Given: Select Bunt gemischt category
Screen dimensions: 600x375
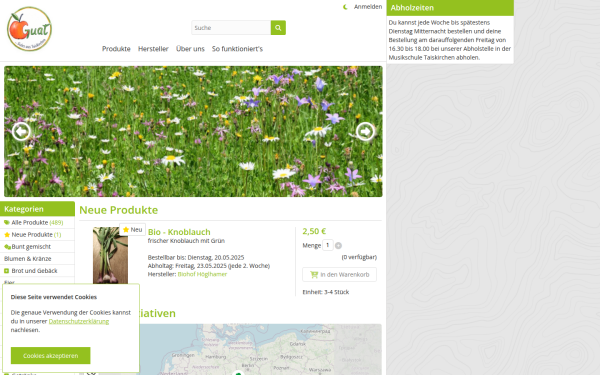Looking at the screenshot, I should click(x=37, y=246).
